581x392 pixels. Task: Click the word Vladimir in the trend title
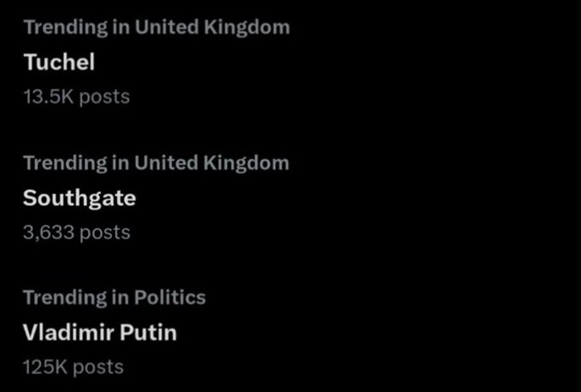(x=67, y=332)
